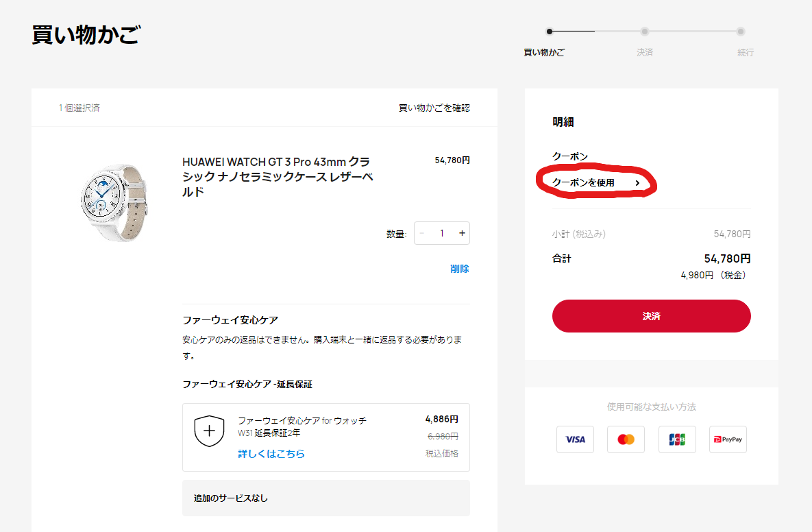Select ファーウェイ安心ケア for ウォッチ warranty card

[x=326, y=437]
